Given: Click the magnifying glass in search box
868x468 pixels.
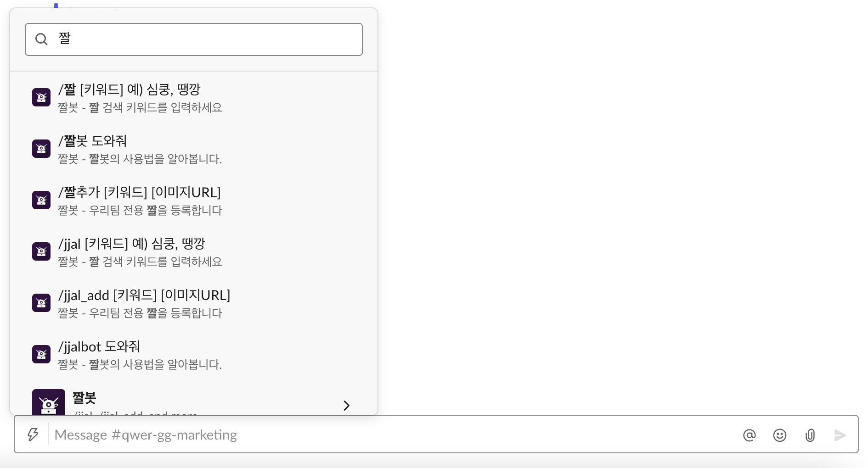Looking at the screenshot, I should [42, 39].
